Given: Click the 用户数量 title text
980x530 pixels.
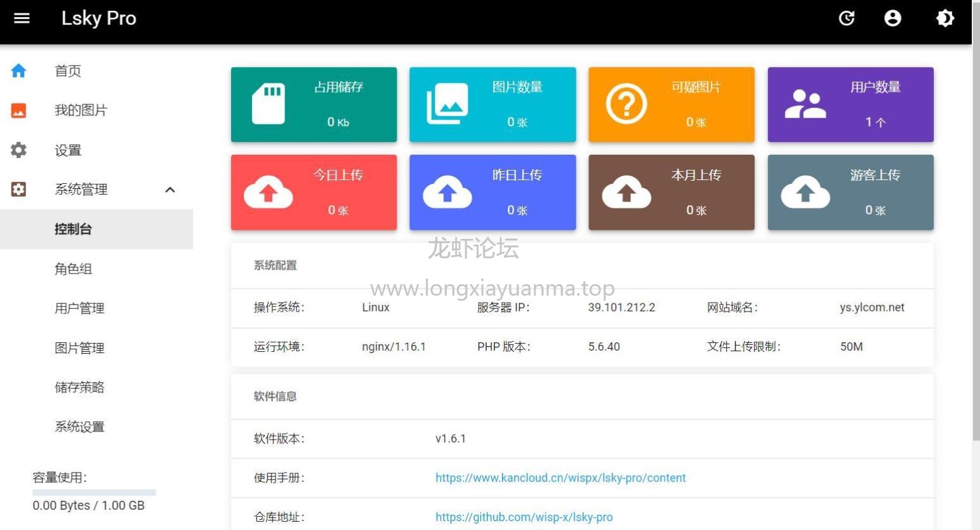Looking at the screenshot, I should [875, 87].
